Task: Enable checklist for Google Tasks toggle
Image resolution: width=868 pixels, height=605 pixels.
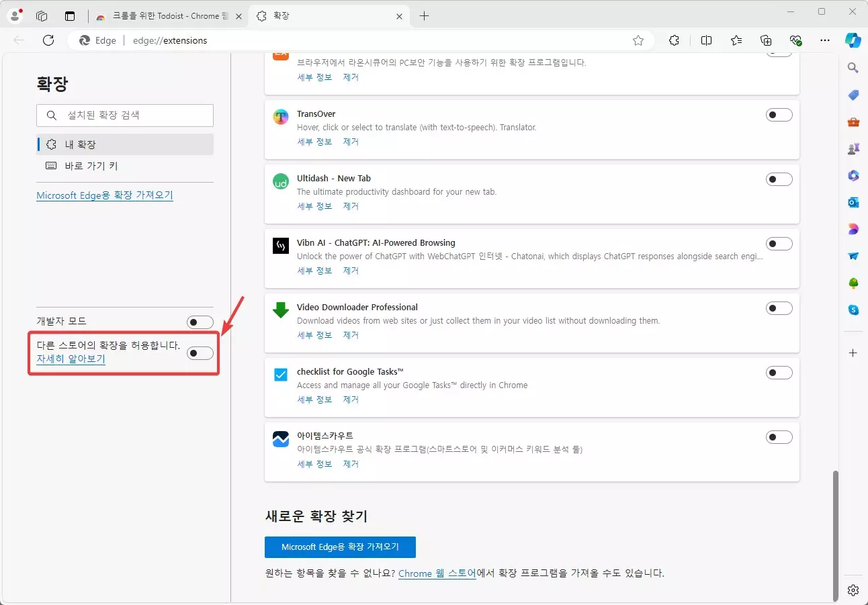Action: click(779, 373)
